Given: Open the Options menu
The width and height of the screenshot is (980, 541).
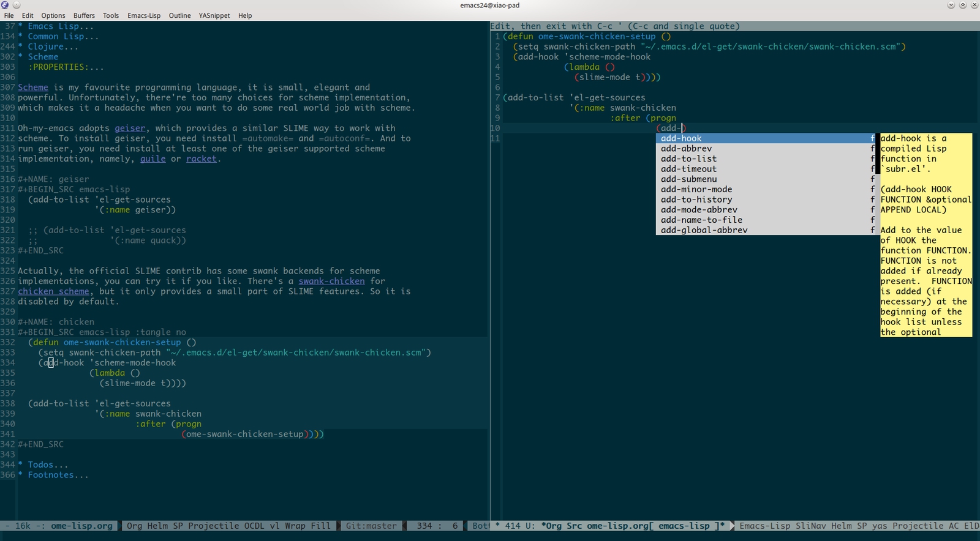Looking at the screenshot, I should coord(53,15).
